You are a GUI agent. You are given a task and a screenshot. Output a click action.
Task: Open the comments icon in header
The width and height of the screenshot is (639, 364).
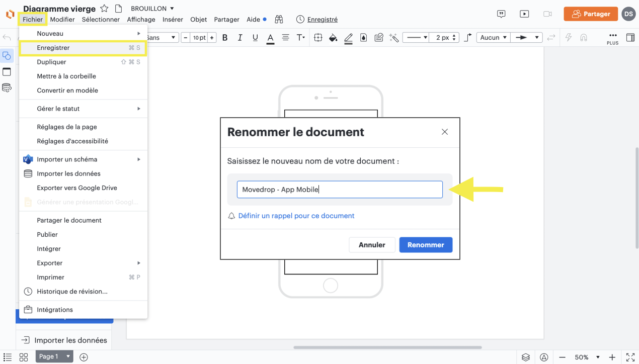501,14
